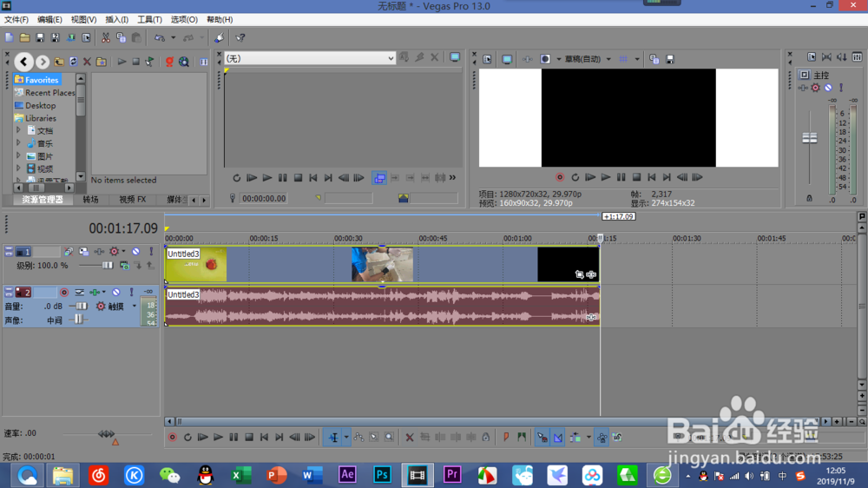Image resolution: width=868 pixels, height=488 pixels.
Task: Click the Loop playback icon in the trimmer
Action: pyautogui.click(x=236, y=178)
